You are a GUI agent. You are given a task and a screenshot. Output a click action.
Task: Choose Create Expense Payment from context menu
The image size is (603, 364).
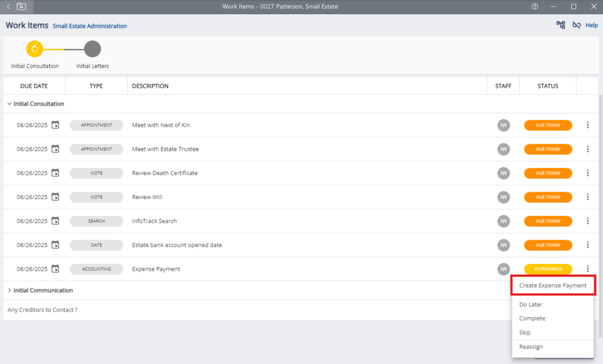tap(552, 286)
